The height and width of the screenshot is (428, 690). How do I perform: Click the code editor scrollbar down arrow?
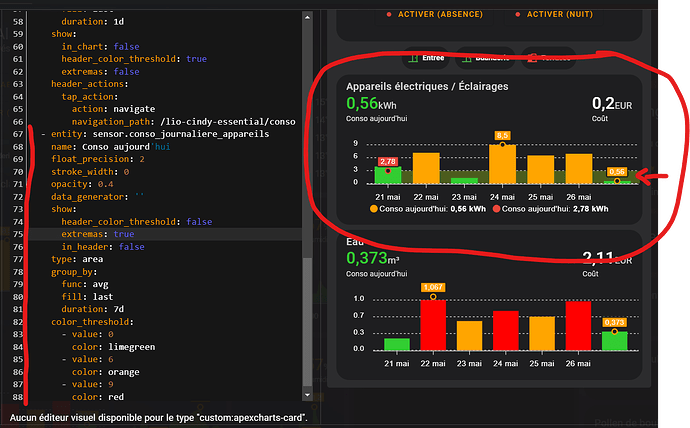pos(307,395)
